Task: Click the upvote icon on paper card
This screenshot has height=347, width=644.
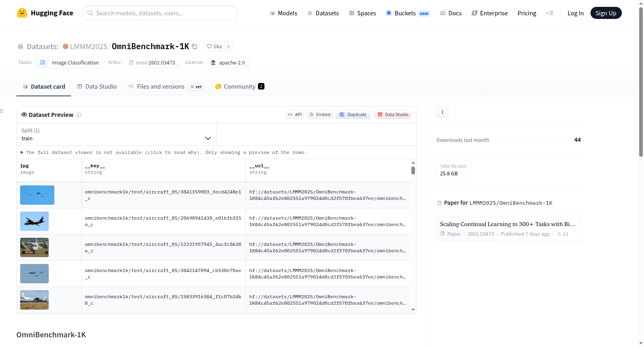Action: [559, 234]
